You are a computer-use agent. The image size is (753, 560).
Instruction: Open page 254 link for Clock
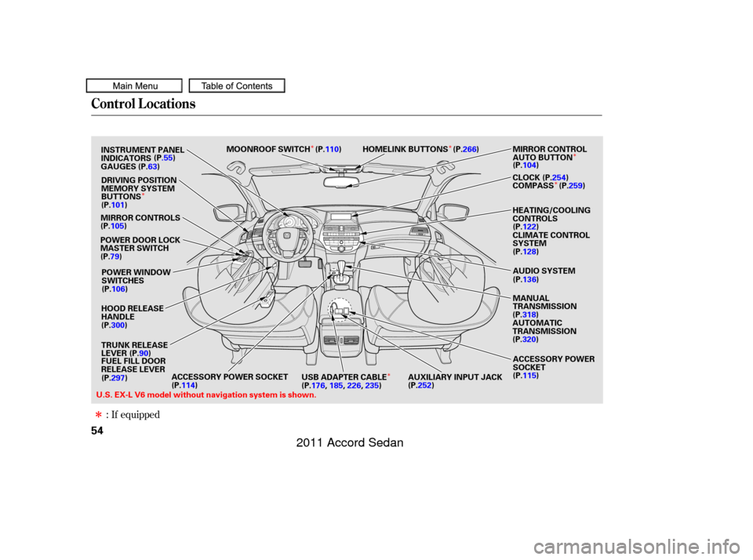pos(559,178)
